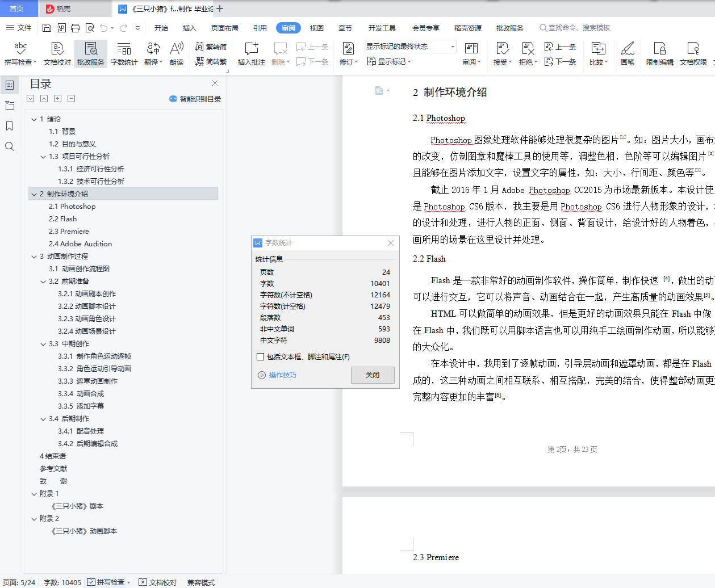Collapse the 3.4 后期制作 tree node
The width and height of the screenshot is (715, 588).
tap(43, 419)
